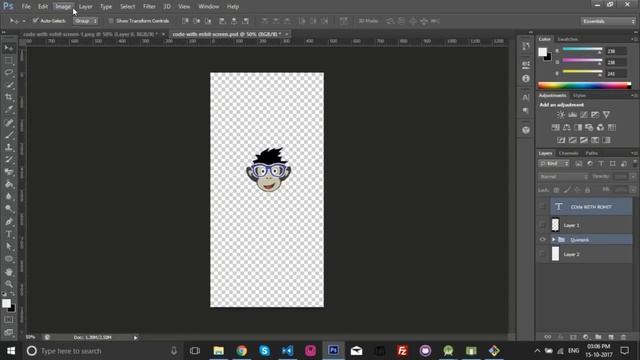Image resolution: width=640 pixels, height=360 pixels.
Task: Toggle the Auto-Select checkbox
Action: (36, 20)
